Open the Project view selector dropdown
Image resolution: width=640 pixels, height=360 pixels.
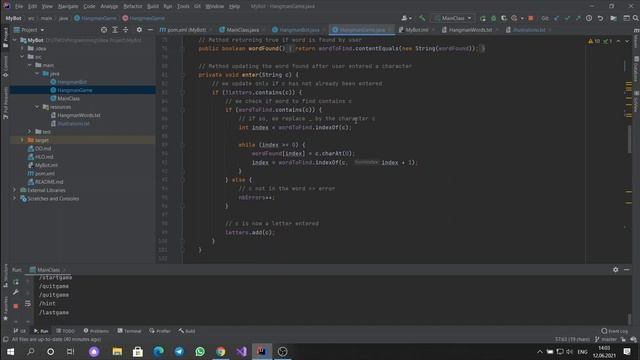click(x=29, y=30)
